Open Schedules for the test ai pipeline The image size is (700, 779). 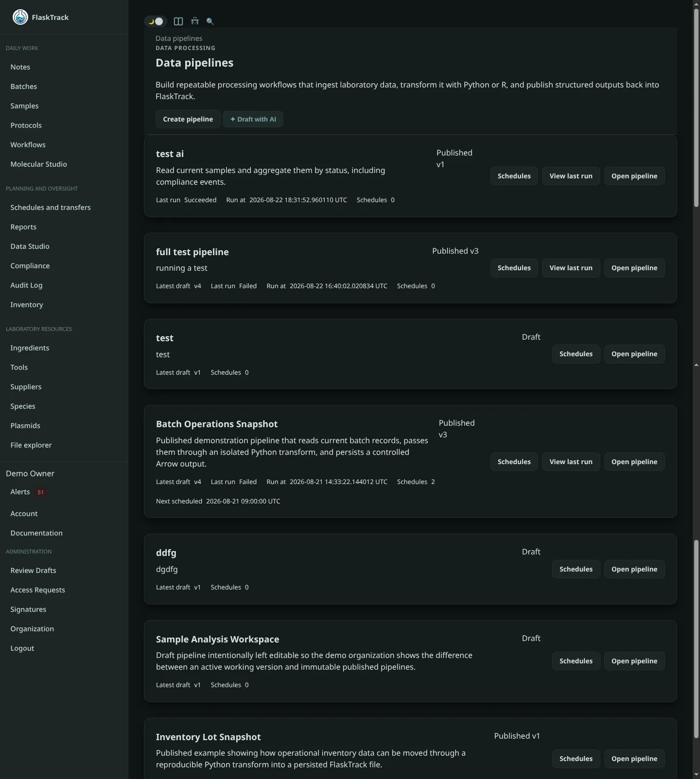click(514, 176)
